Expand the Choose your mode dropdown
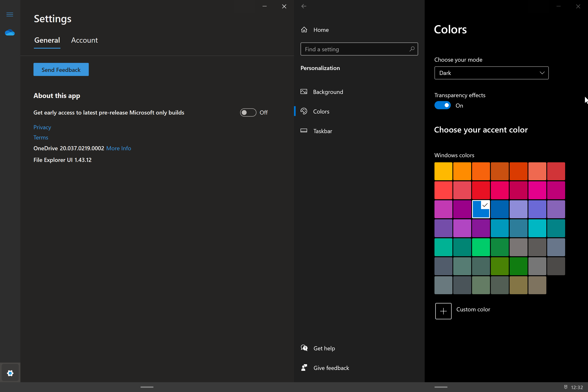Image resolution: width=588 pixels, height=392 pixels. tap(491, 73)
